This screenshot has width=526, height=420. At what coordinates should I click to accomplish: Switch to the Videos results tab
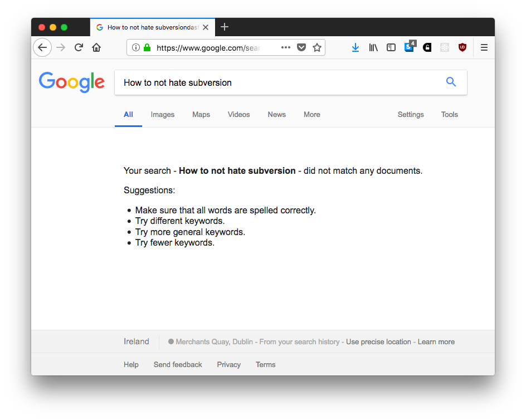239,115
